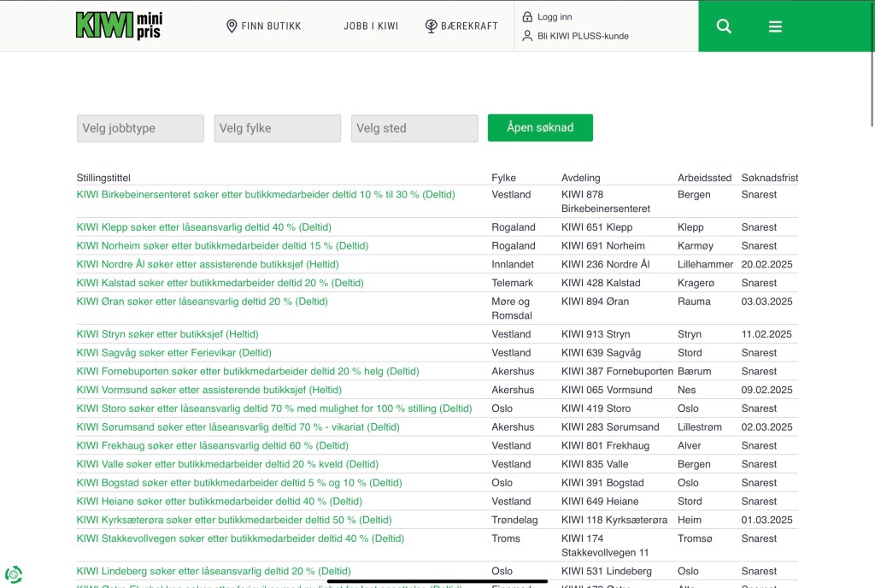Open the Velg fylke dropdown

tap(277, 128)
